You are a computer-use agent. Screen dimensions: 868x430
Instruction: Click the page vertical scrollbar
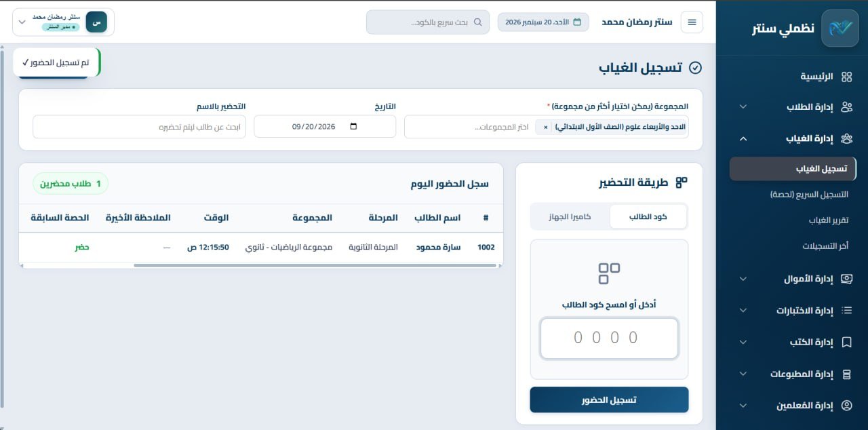click(x=2, y=231)
